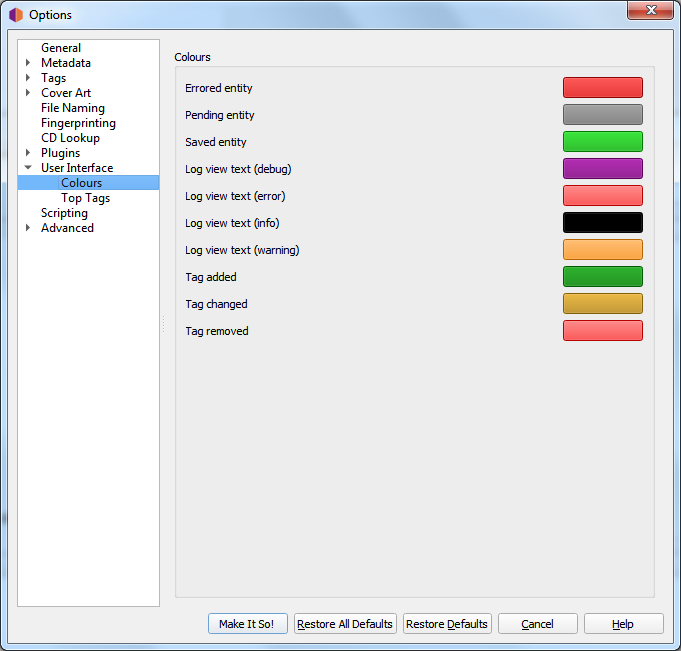
Task: Go to Fingerprinting settings
Action: pos(78,123)
